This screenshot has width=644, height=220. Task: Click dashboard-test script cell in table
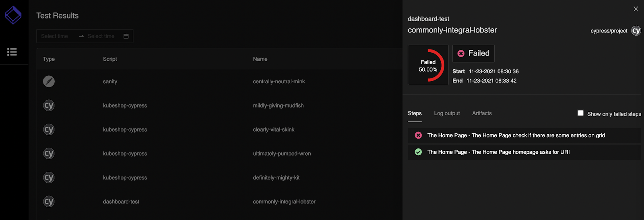click(121, 202)
